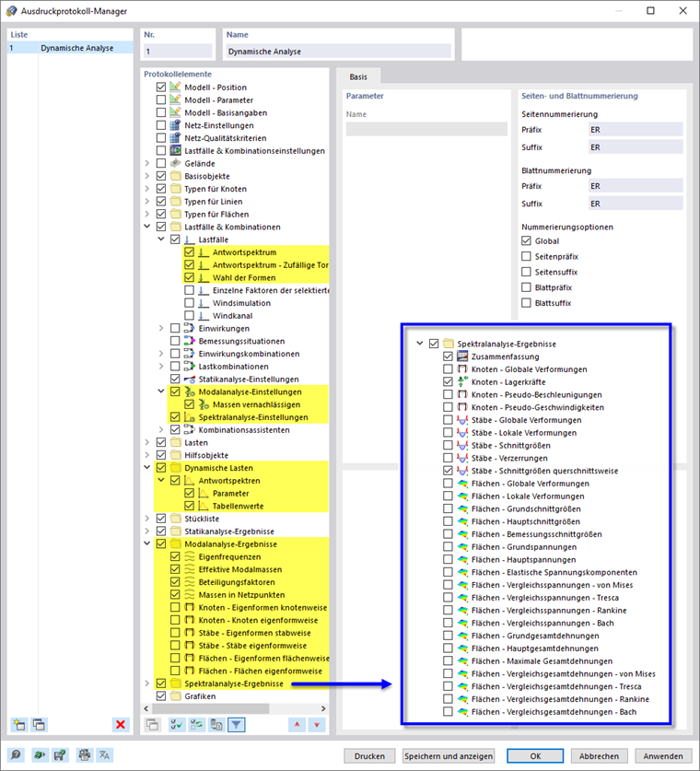Viewport: 700px width, 771px height.
Task: Uncheck Massen in Netzpunkten checkbox
Action: click(176, 594)
